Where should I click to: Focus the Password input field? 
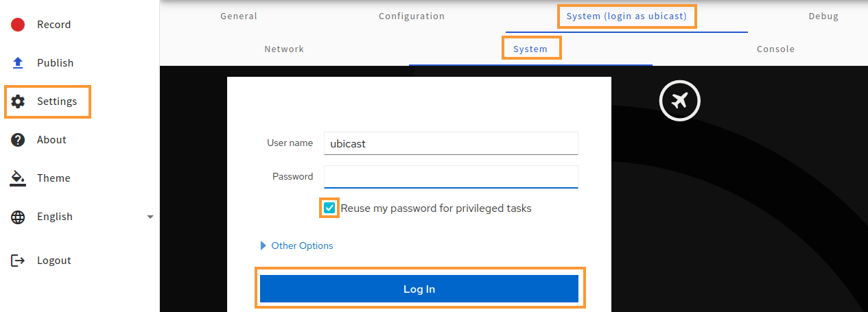pyautogui.click(x=451, y=176)
